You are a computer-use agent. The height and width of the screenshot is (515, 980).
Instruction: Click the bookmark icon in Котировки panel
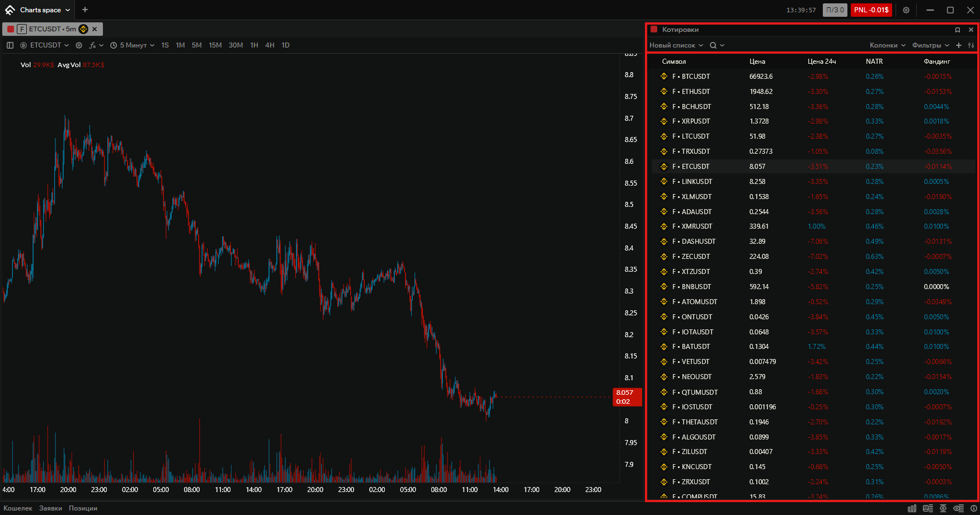click(x=958, y=30)
